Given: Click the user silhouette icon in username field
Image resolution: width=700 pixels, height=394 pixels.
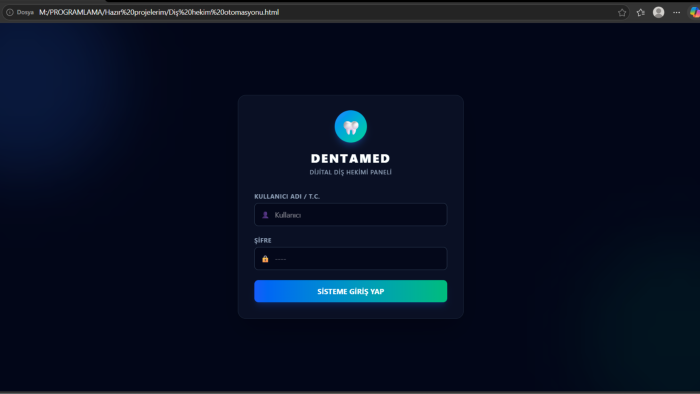Looking at the screenshot, I should pyautogui.click(x=265, y=215).
